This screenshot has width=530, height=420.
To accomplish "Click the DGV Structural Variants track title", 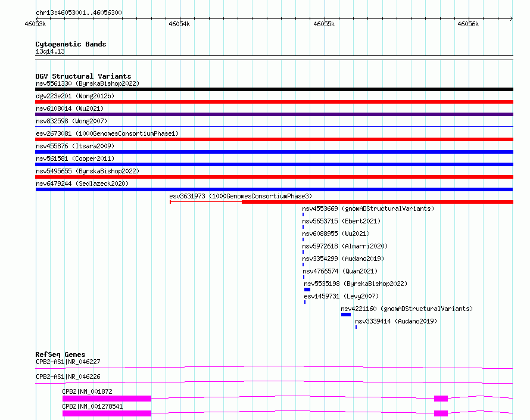I will [83, 76].
